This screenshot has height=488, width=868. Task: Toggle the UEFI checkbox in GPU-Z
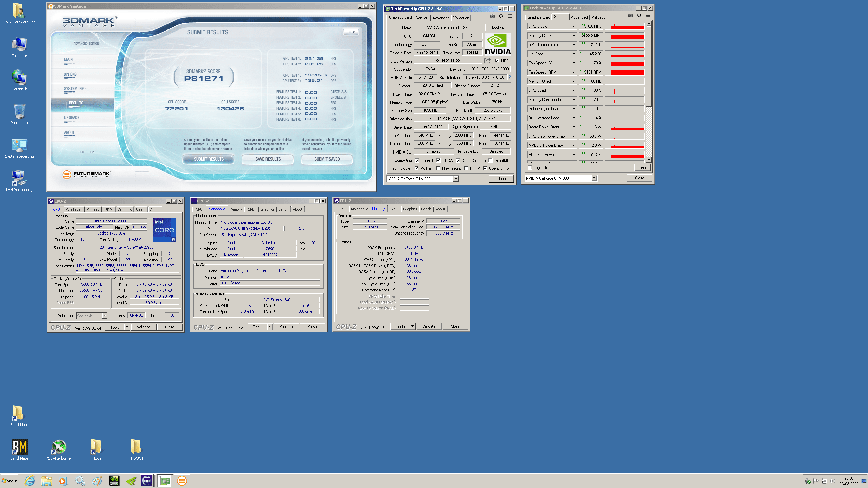(497, 61)
